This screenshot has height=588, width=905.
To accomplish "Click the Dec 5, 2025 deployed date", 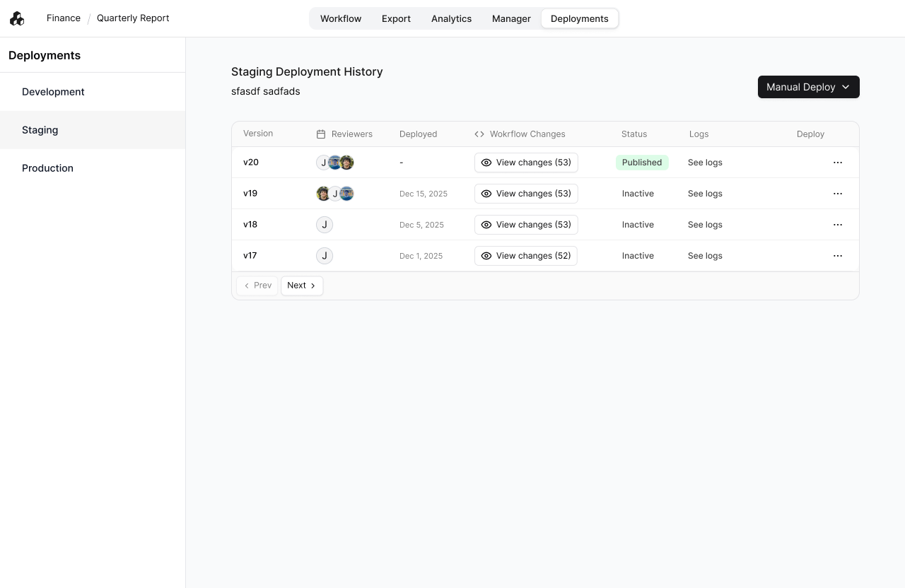I will (x=421, y=225).
